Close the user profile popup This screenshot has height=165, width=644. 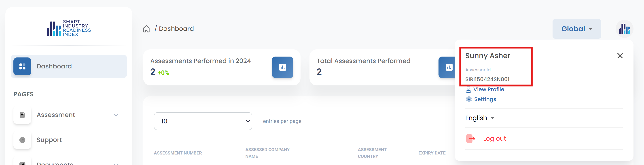click(620, 56)
